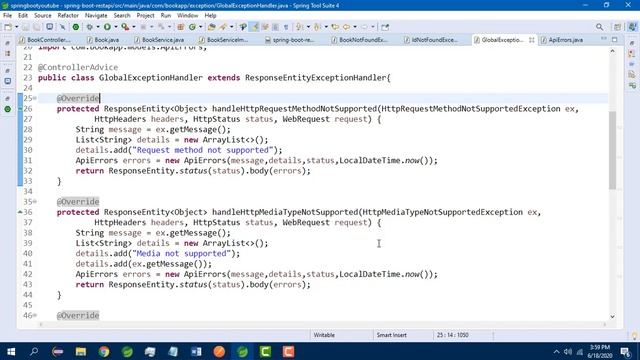Collapse the method at line 25

coord(35,98)
